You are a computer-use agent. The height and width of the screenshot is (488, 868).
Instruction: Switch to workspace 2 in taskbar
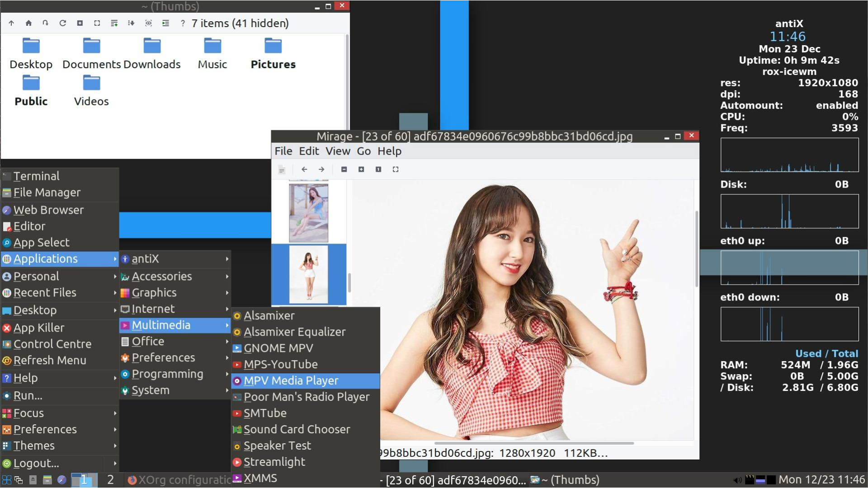[110, 480]
